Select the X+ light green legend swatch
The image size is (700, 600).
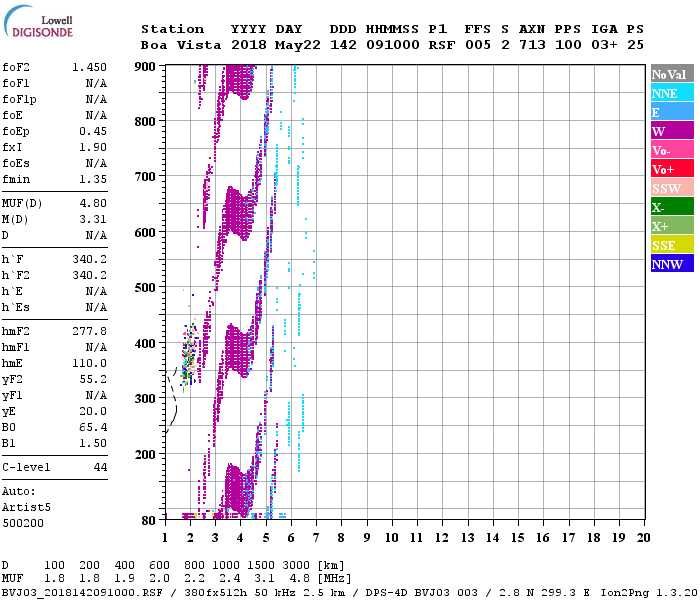[672, 226]
